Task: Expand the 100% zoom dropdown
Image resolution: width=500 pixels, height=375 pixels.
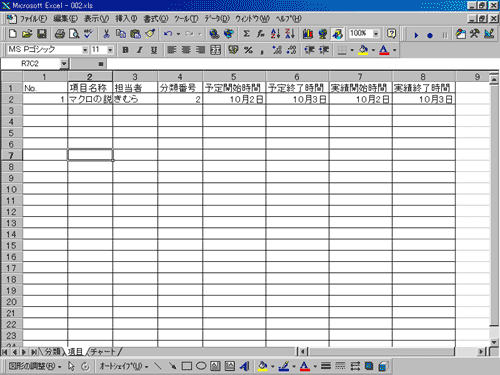Action: pyautogui.click(x=376, y=34)
